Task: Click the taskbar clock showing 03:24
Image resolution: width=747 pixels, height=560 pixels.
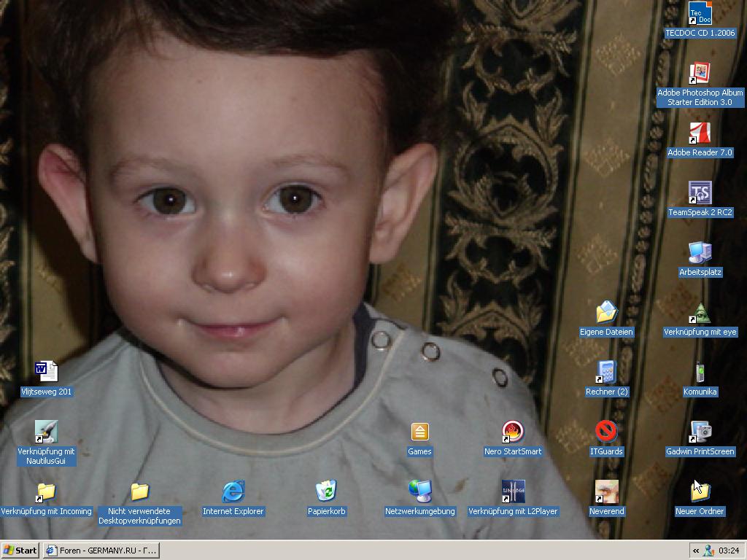Action: coord(729,551)
